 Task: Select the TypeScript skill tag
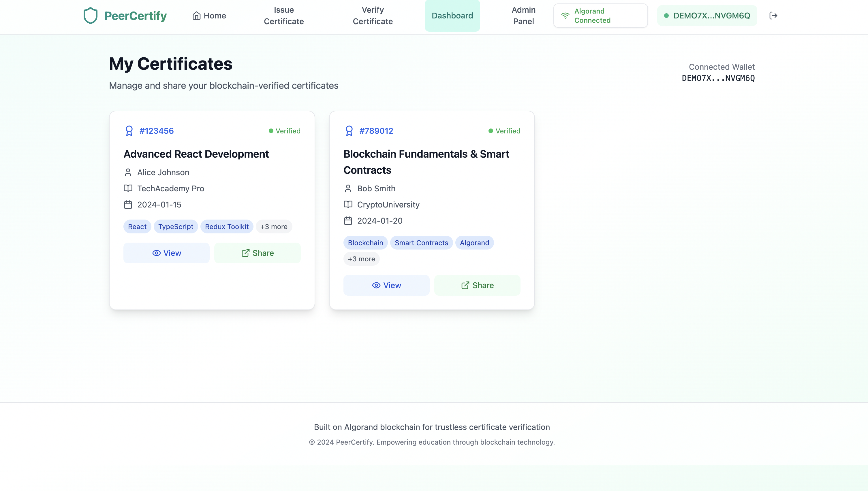(x=176, y=226)
